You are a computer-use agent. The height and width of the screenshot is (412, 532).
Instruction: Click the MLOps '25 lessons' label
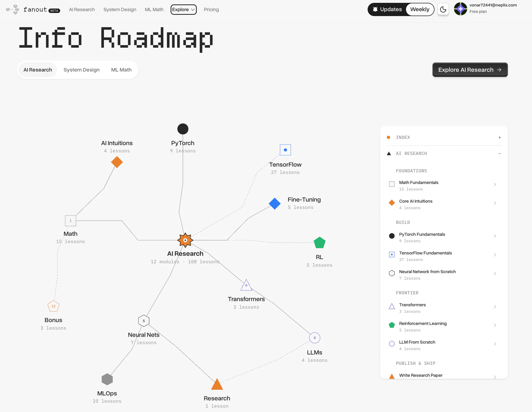pos(107,401)
